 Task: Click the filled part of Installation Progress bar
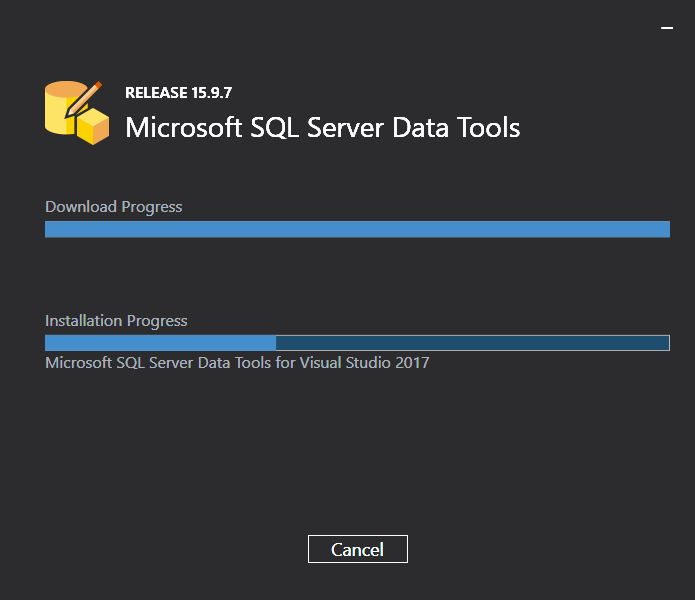(x=160, y=343)
